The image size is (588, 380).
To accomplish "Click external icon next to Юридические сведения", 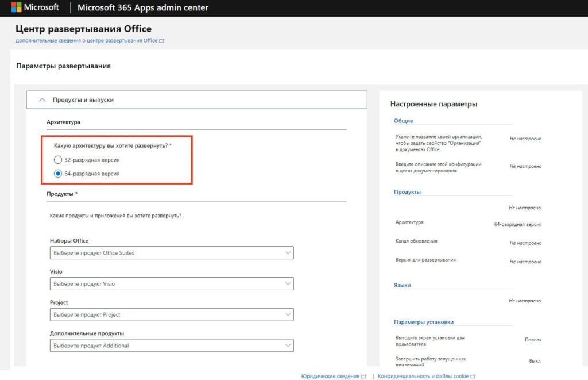I will tap(363, 376).
